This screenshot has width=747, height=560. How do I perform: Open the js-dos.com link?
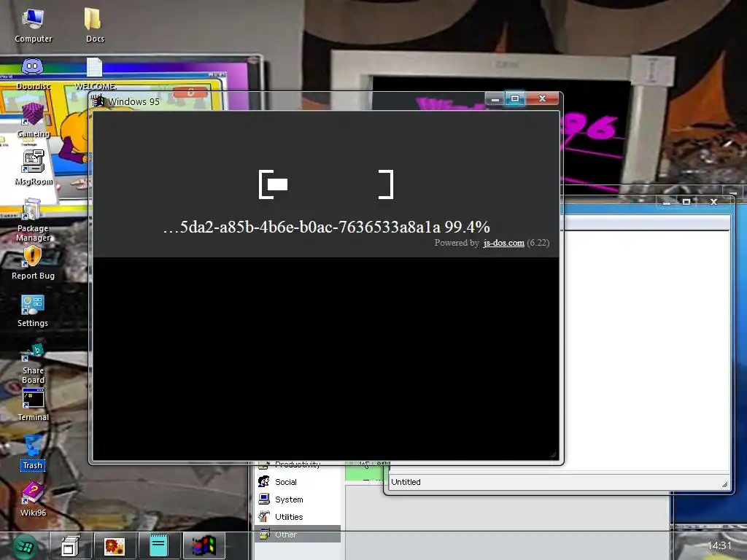point(503,243)
